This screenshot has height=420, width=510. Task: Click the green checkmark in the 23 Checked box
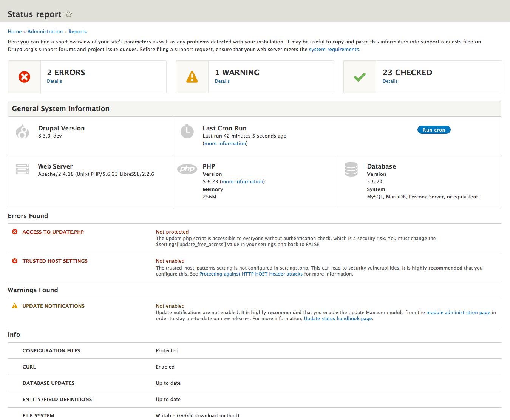click(360, 77)
